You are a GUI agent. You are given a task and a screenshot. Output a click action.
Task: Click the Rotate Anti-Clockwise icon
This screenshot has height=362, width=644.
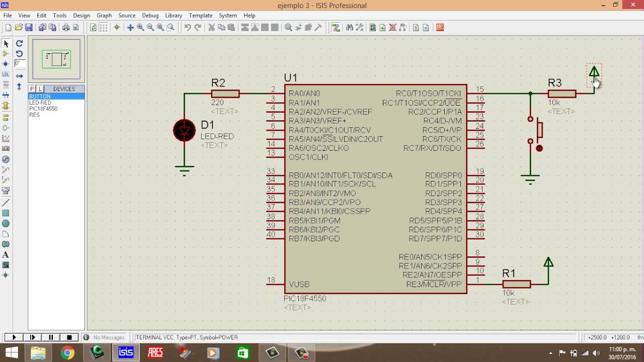click(19, 54)
